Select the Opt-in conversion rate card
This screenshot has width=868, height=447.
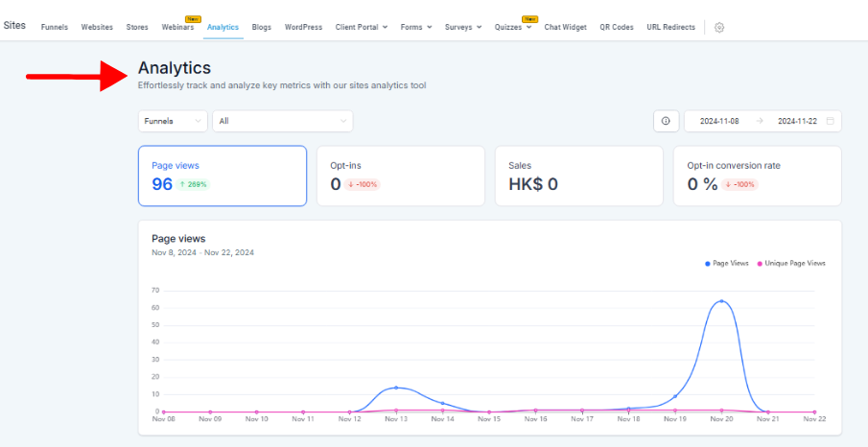(758, 176)
